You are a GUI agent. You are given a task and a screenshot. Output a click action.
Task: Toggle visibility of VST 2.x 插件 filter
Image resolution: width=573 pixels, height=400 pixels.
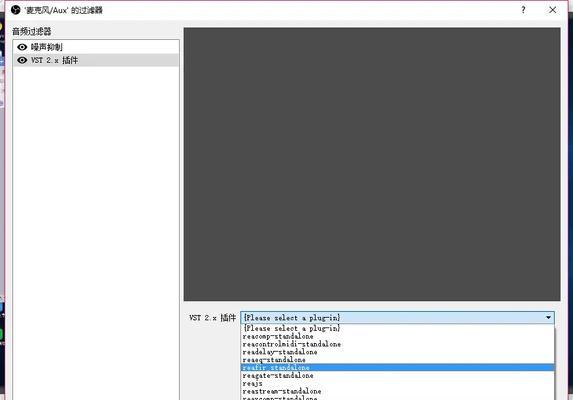[x=22, y=60]
